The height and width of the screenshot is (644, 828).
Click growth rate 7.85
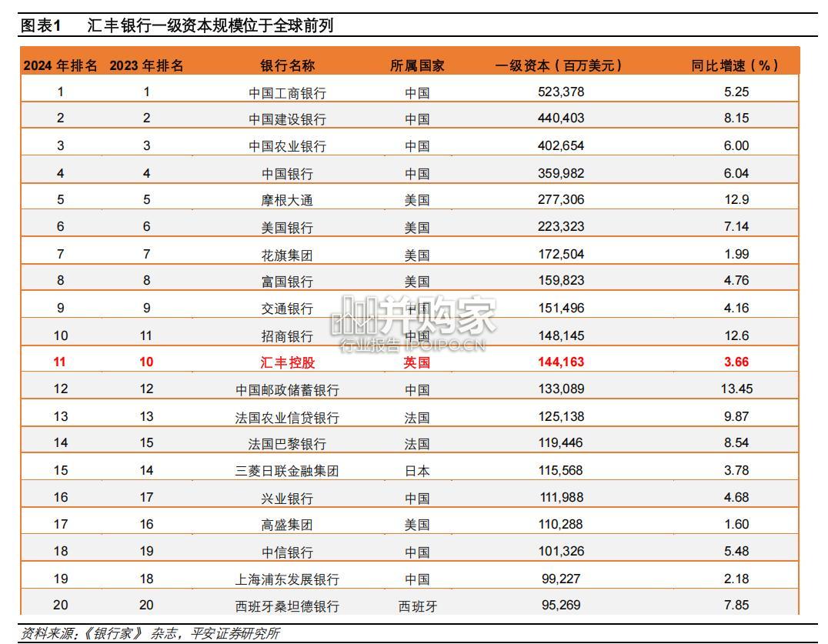click(736, 605)
